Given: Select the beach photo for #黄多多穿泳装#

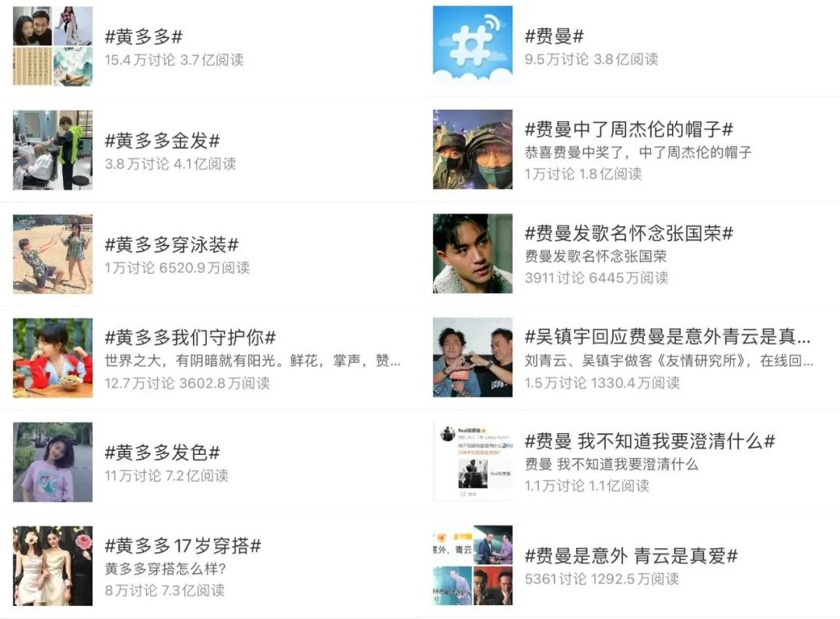Looking at the screenshot, I should point(53,254).
